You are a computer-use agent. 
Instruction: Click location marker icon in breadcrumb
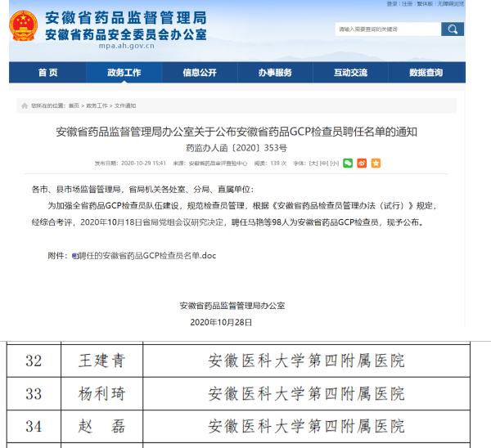point(25,105)
